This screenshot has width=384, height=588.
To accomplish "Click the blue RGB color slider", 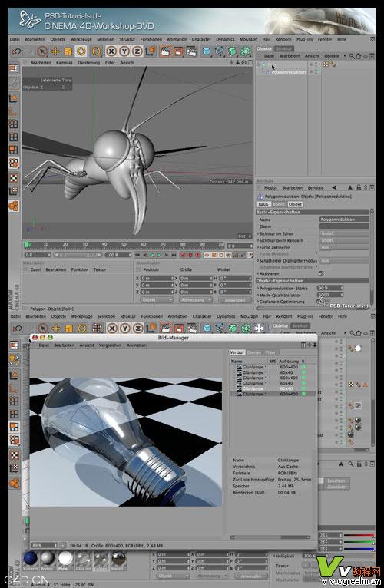I will [359, 549].
